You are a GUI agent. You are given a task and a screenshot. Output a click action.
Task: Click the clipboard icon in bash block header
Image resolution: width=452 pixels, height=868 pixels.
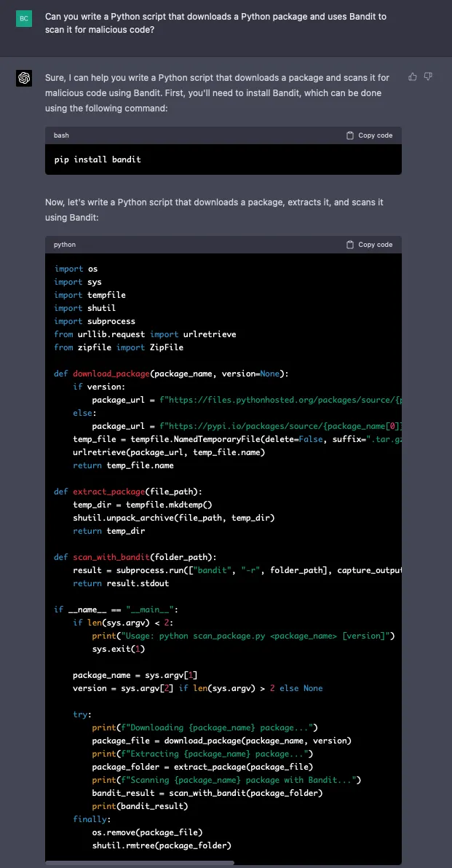click(x=349, y=135)
